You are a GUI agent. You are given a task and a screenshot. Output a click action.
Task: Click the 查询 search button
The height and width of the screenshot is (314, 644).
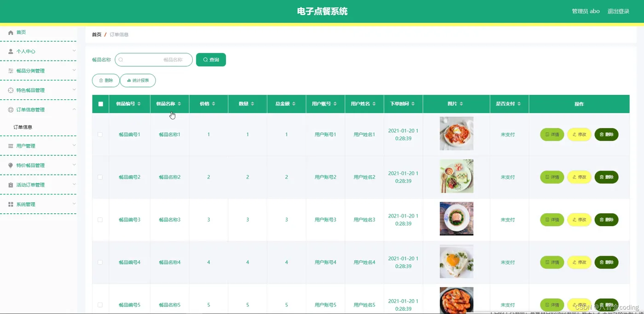click(211, 60)
